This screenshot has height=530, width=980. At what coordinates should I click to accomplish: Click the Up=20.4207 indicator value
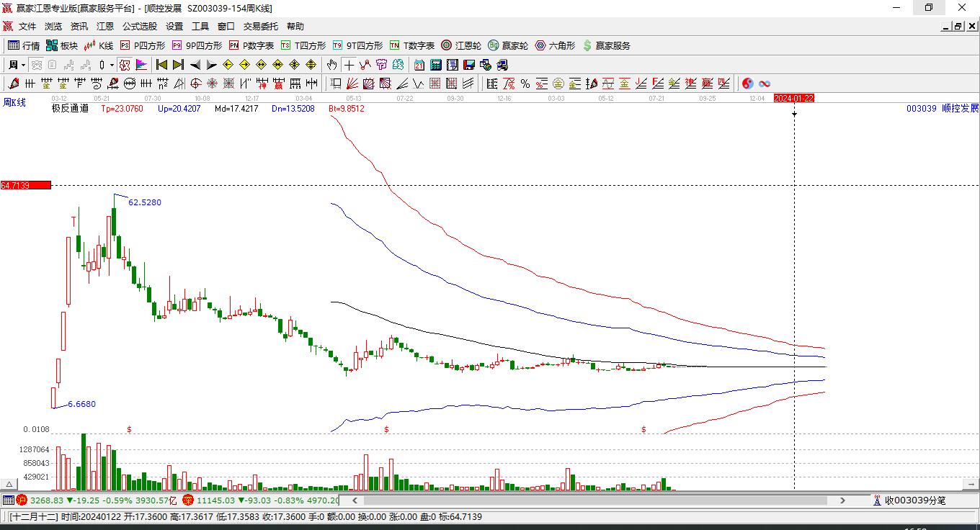(179, 109)
